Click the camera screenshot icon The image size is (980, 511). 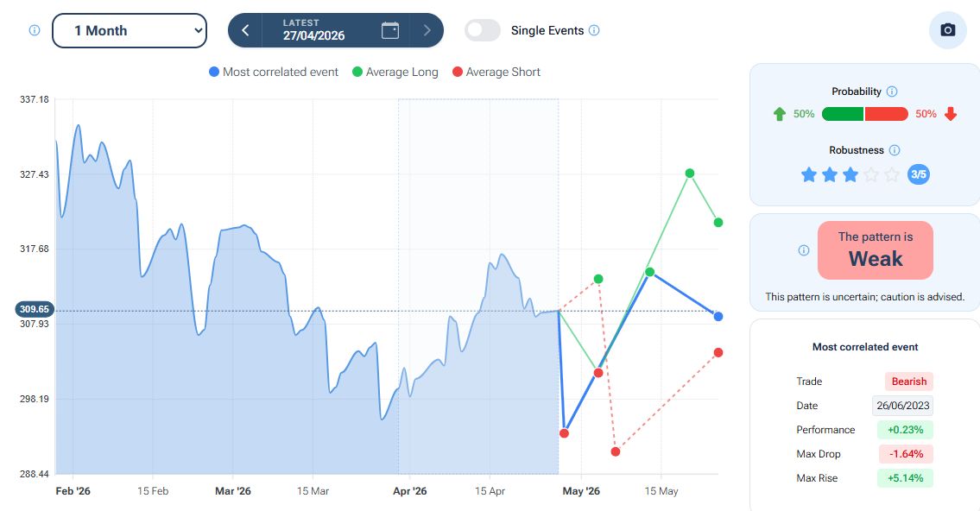click(947, 30)
